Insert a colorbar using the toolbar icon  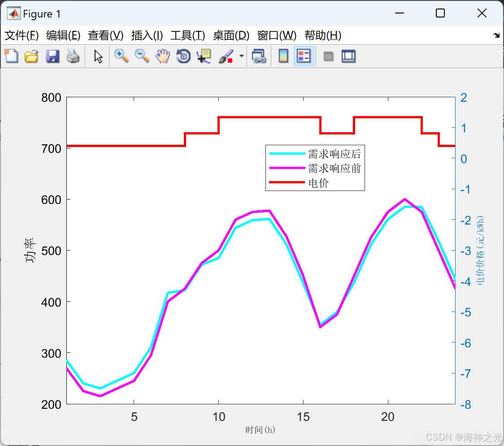[283, 56]
